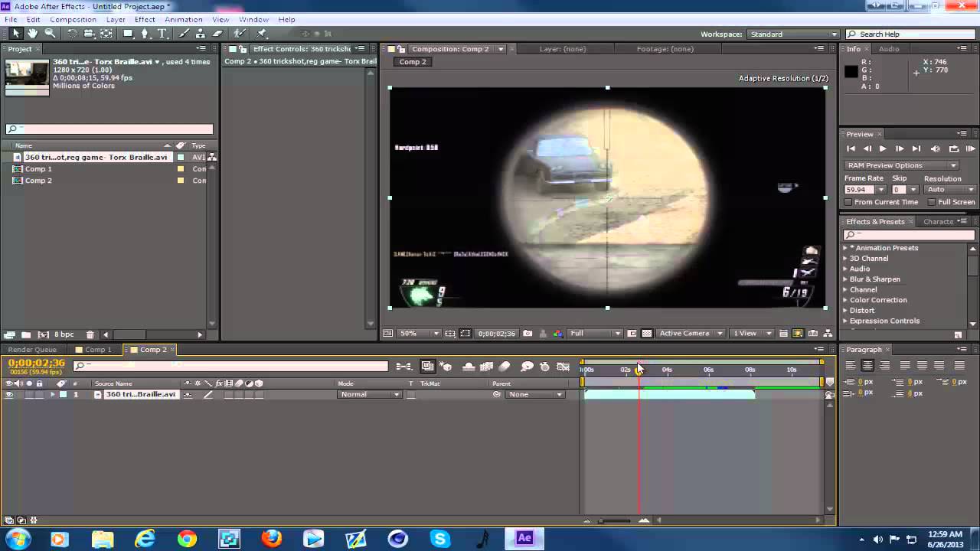The height and width of the screenshot is (551, 980).
Task: Enable Motion Blur switch in timeline
Action: [x=505, y=367]
